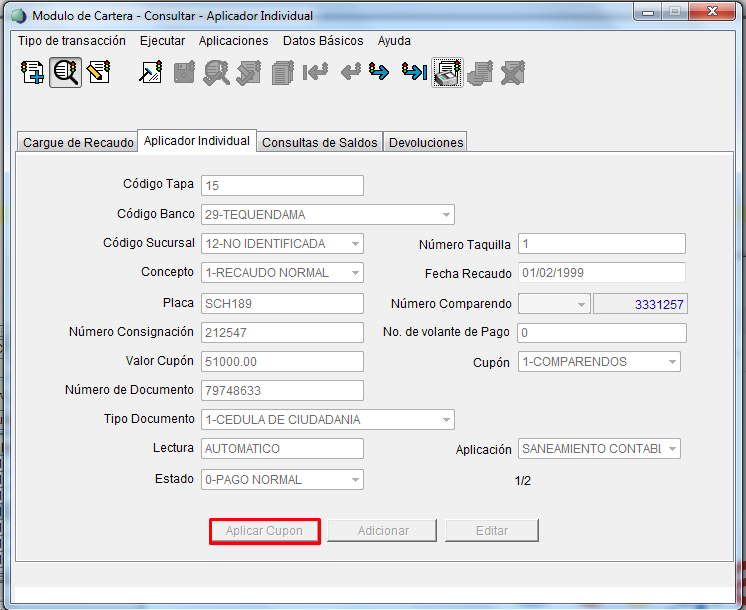Open the Tipo de transacción menu
The width and height of the screenshot is (746, 610).
72,41
